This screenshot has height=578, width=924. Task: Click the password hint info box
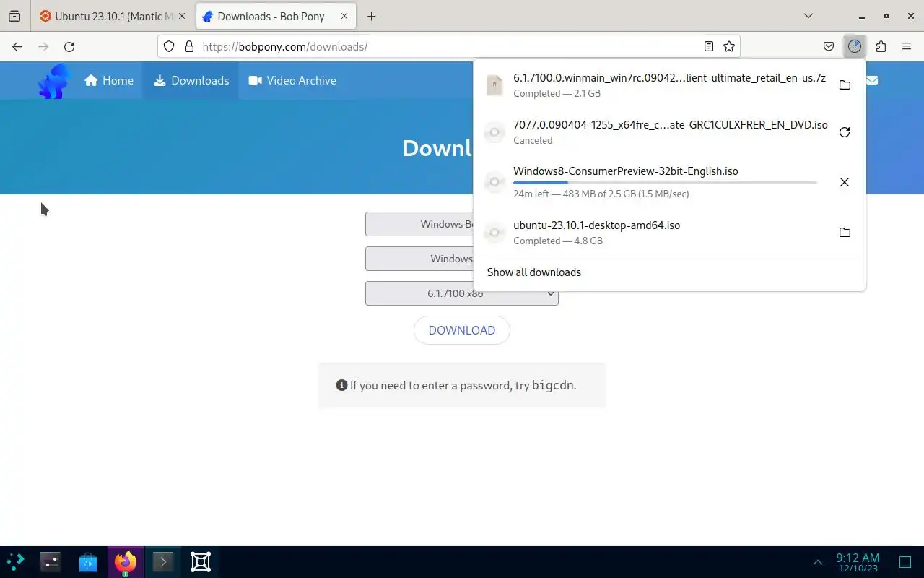pyautogui.click(x=462, y=385)
